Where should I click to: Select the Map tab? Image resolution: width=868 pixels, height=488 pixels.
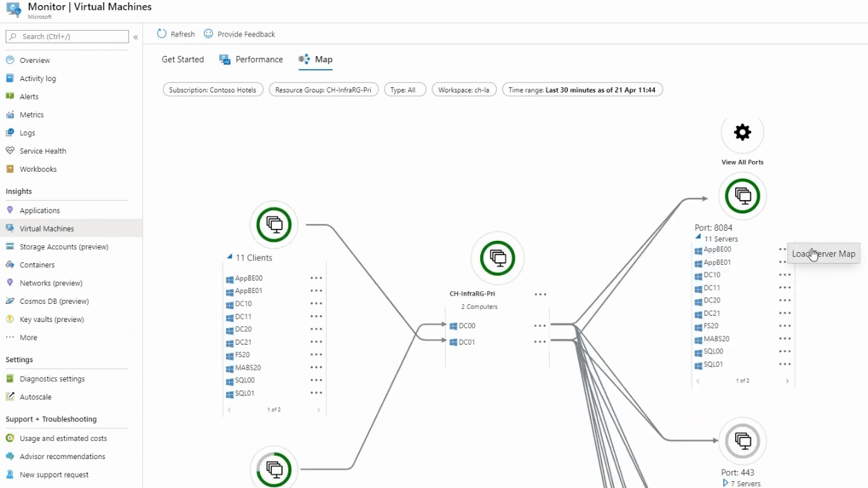coord(315,60)
